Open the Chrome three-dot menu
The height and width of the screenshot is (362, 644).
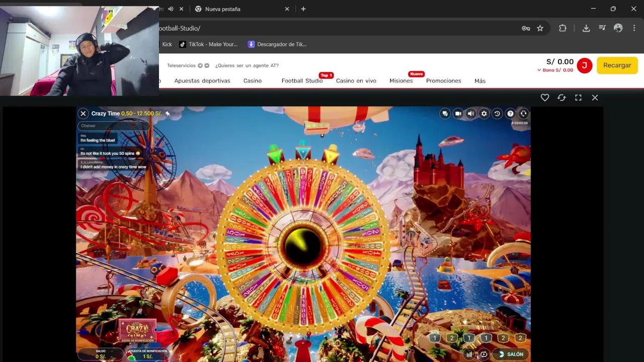634,28
